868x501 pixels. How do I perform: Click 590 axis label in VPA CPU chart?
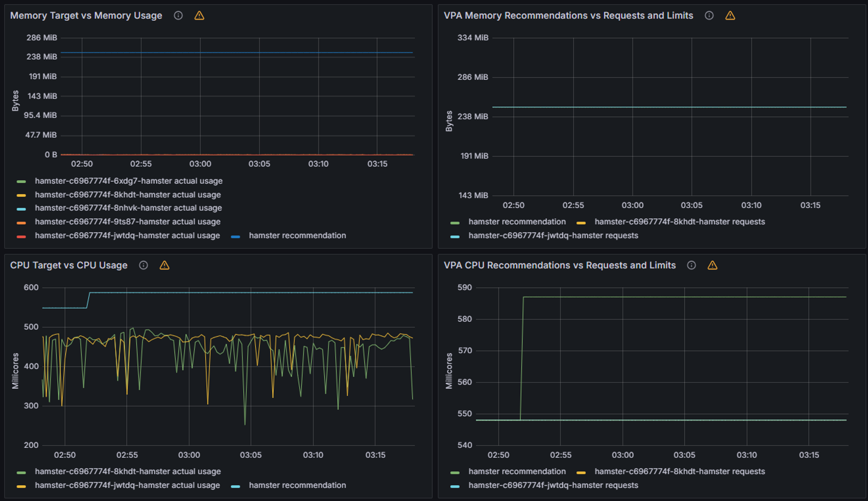click(465, 287)
